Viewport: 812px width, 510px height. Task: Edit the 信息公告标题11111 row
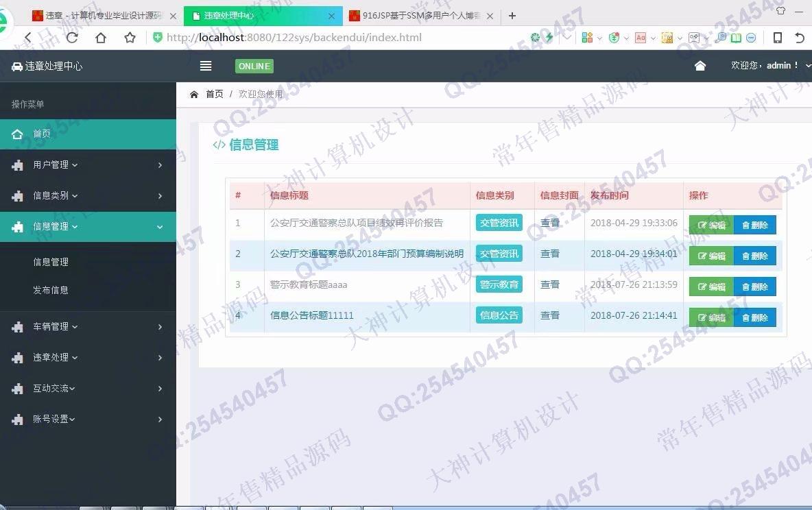tap(712, 317)
